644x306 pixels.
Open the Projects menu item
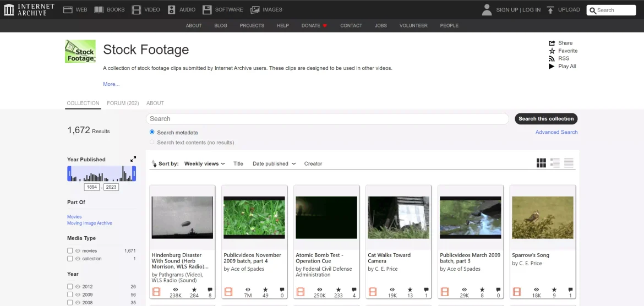[x=252, y=25]
